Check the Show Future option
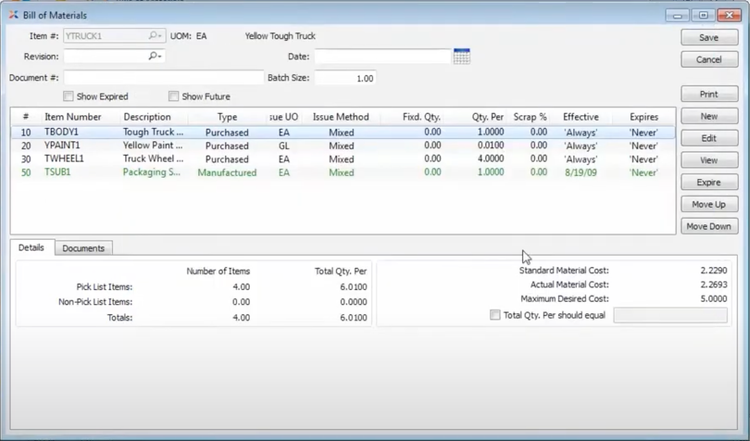This screenshot has height=441, width=750. pos(173,97)
